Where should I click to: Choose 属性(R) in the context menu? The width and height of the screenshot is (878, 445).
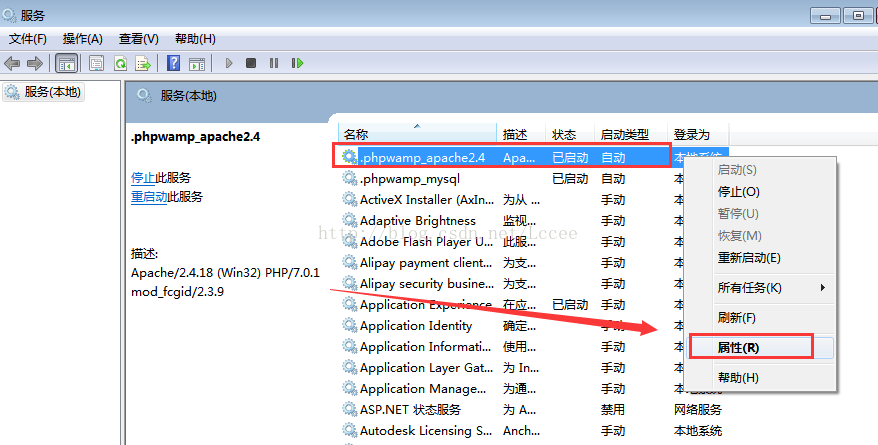pos(739,347)
